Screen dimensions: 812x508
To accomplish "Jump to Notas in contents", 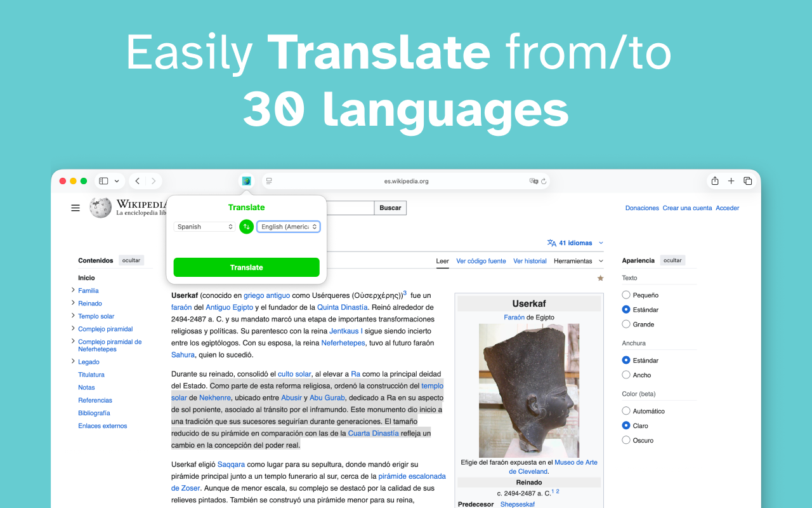I will (86, 387).
